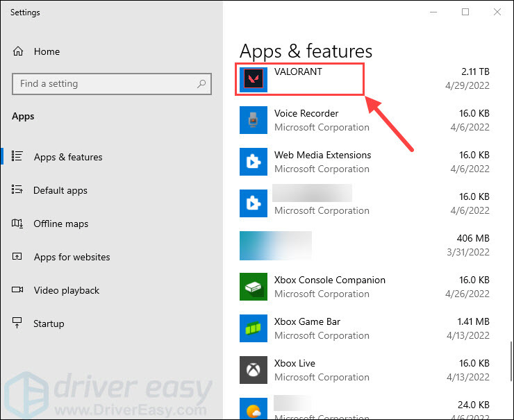
Task: Select Apps & features in sidebar
Action: (x=68, y=157)
